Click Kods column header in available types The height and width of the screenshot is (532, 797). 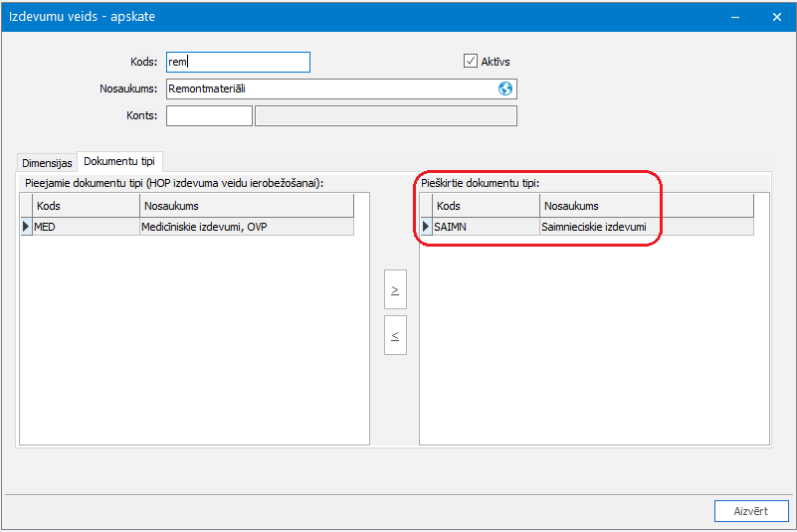[86, 206]
